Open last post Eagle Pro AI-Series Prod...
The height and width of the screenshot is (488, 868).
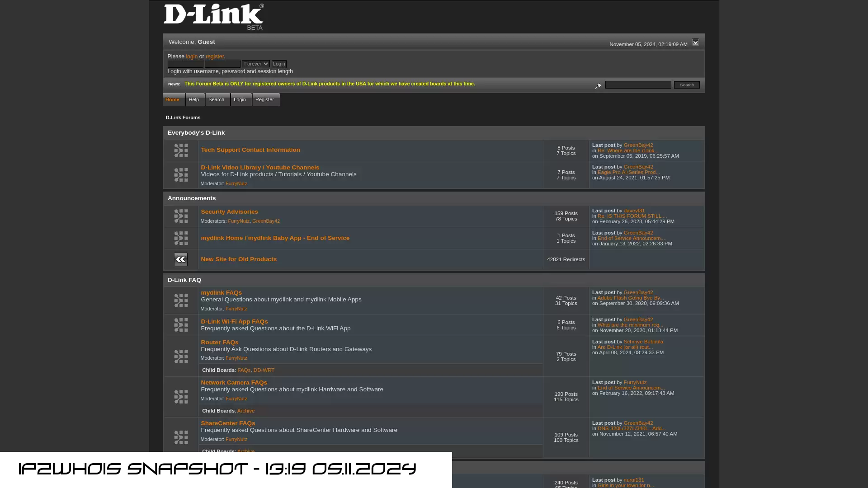click(x=628, y=172)
